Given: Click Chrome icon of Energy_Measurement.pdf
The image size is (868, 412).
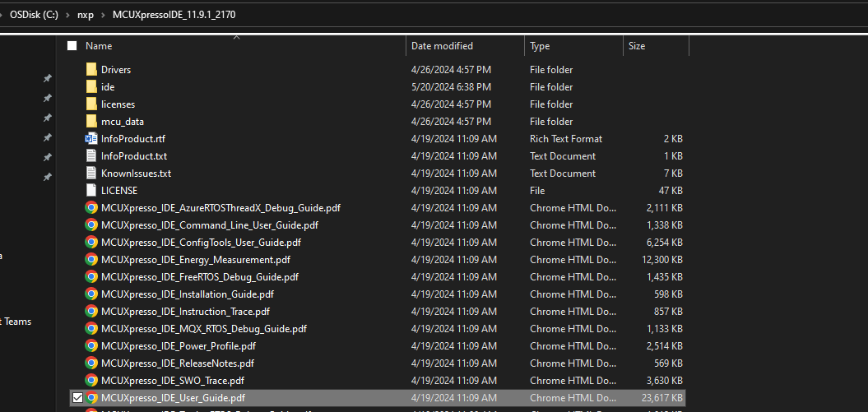Looking at the screenshot, I should point(91,260).
